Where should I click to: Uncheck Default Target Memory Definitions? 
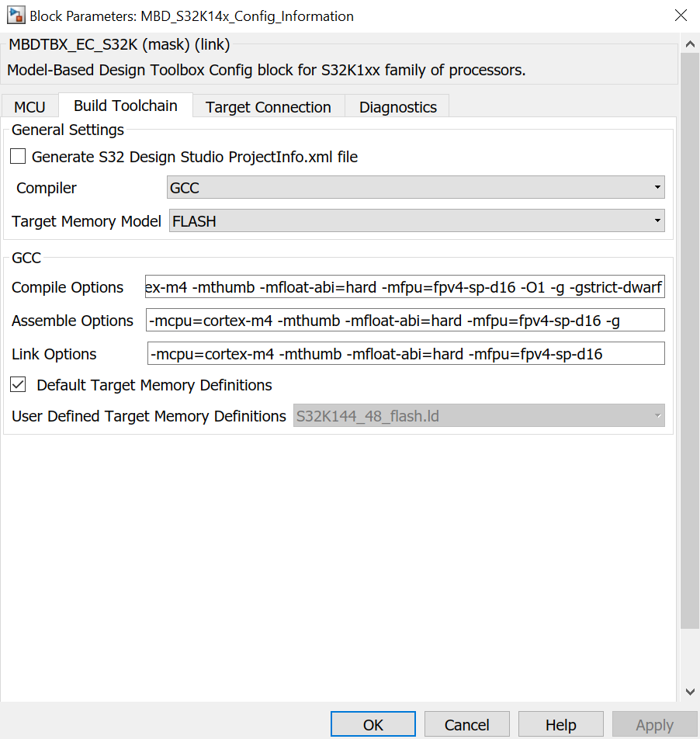pos(18,385)
